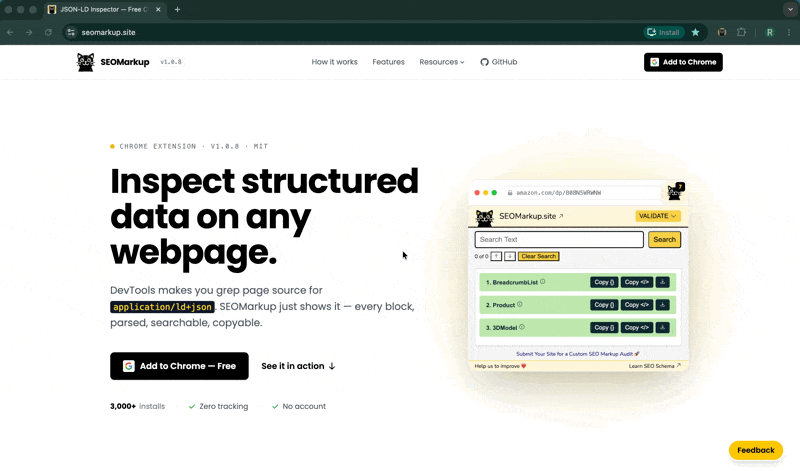Click GitHub link with octocat icon
The height and width of the screenshot is (471, 800).
click(498, 62)
